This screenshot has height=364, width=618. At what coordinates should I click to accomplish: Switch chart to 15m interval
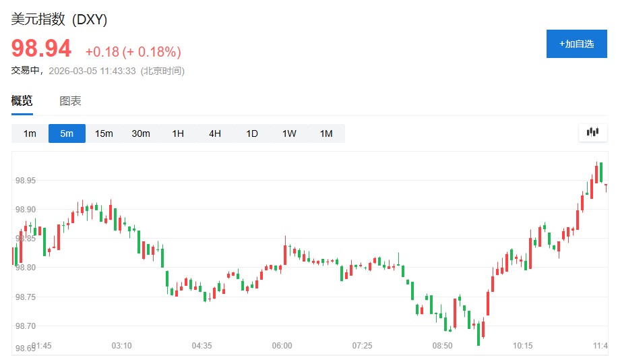pos(104,133)
